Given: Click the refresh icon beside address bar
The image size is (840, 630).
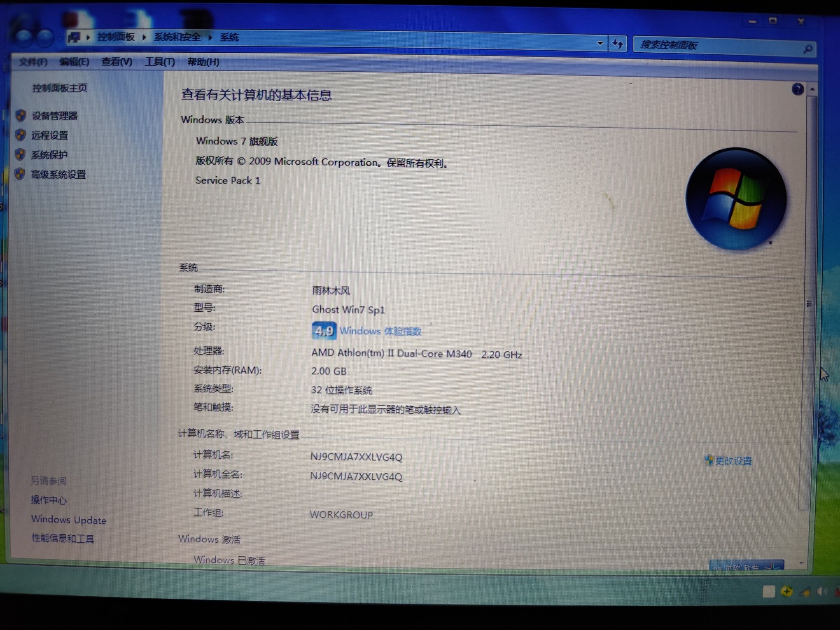Looking at the screenshot, I should pyautogui.click(x=617, y=43).
